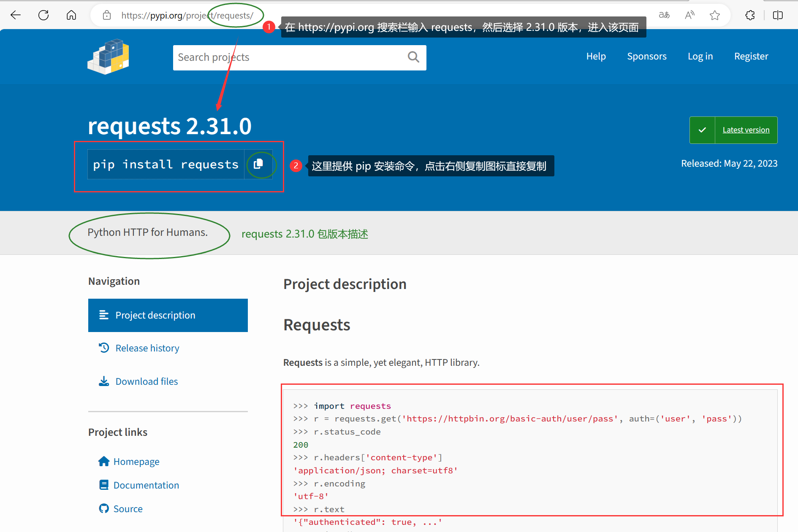Select the Project description navigation tab
This screenshot has width=798, height=532.
[168, 315]
